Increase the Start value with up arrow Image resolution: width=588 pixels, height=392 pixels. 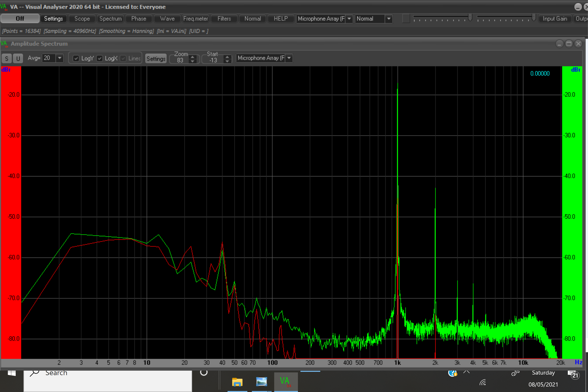[227, 57]
